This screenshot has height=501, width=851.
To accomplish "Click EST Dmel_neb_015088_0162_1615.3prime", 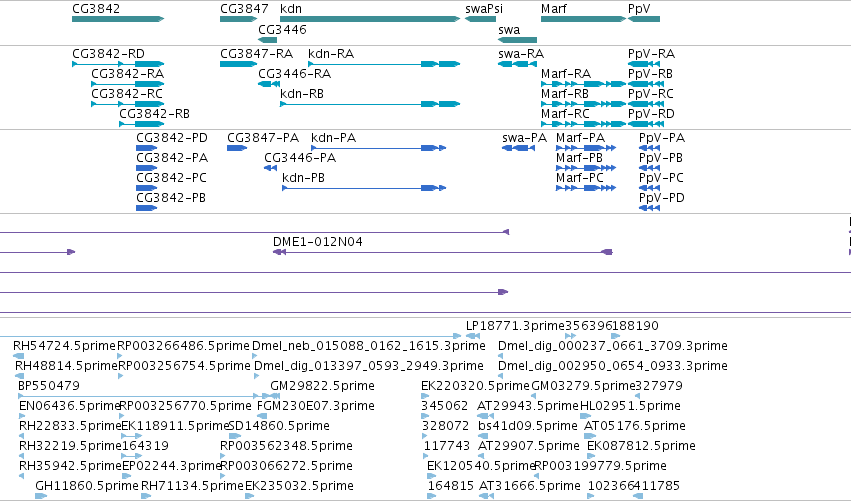I will coord(254,356).
